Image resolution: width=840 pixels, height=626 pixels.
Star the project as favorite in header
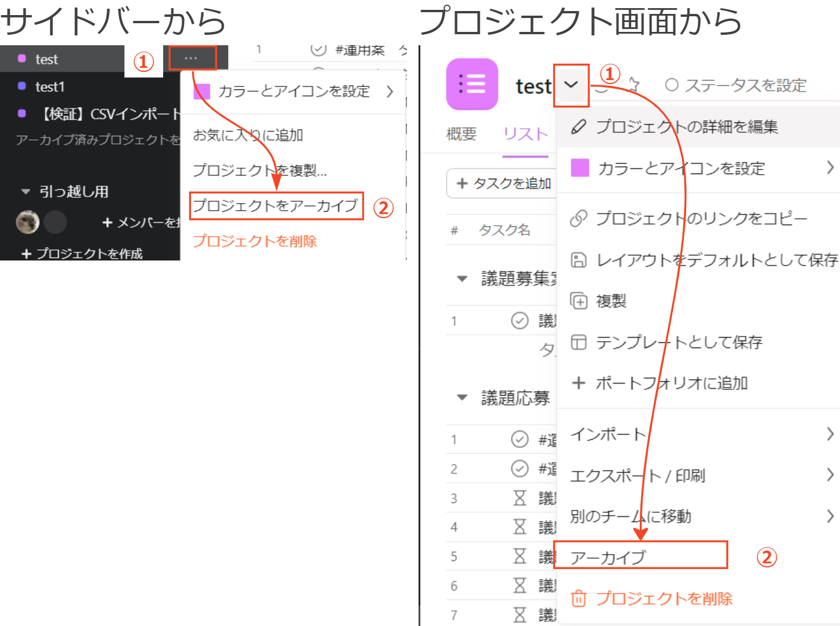[633, 85]
